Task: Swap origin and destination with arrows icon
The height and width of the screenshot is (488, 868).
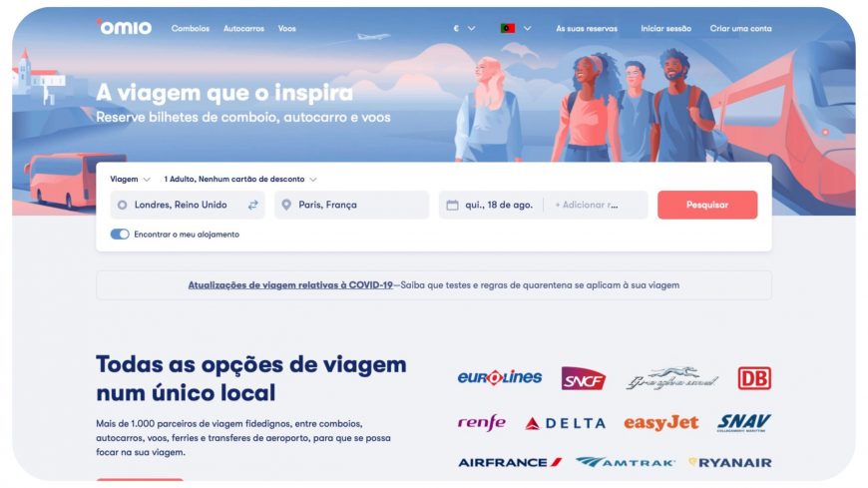Action: [x=253, y=205]
